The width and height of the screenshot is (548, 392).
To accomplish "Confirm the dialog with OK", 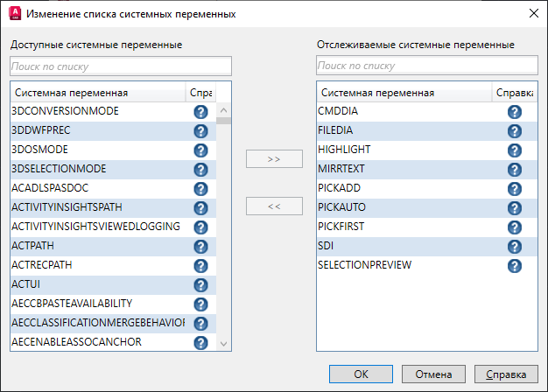I will tap(361, 374).
